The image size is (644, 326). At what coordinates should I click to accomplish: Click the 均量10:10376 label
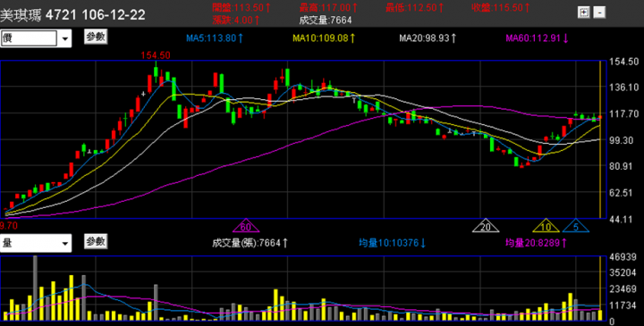(393, 243)
